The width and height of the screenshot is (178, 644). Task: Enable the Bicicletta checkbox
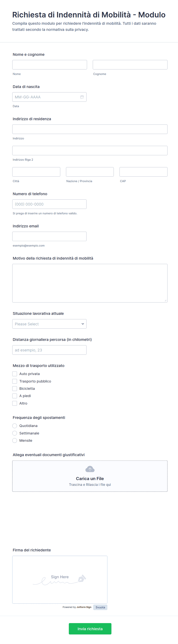click(x=15, y=388)
